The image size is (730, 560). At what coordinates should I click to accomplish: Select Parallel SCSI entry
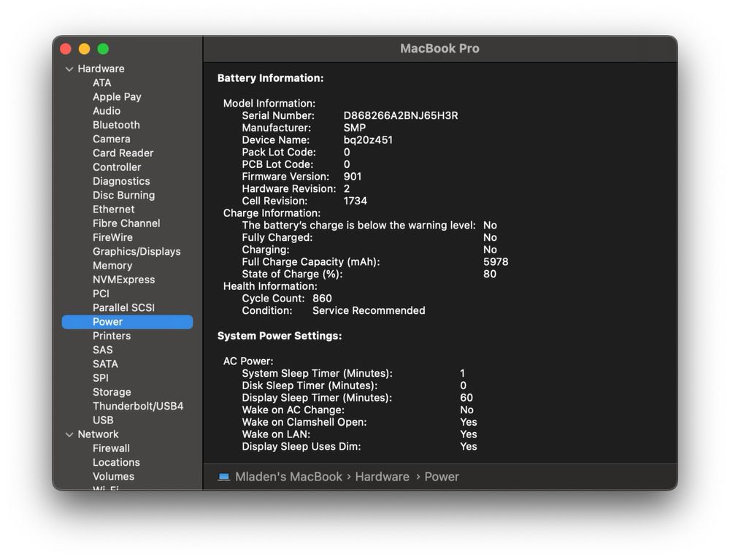pyautogui.click(x=124, y=307)
